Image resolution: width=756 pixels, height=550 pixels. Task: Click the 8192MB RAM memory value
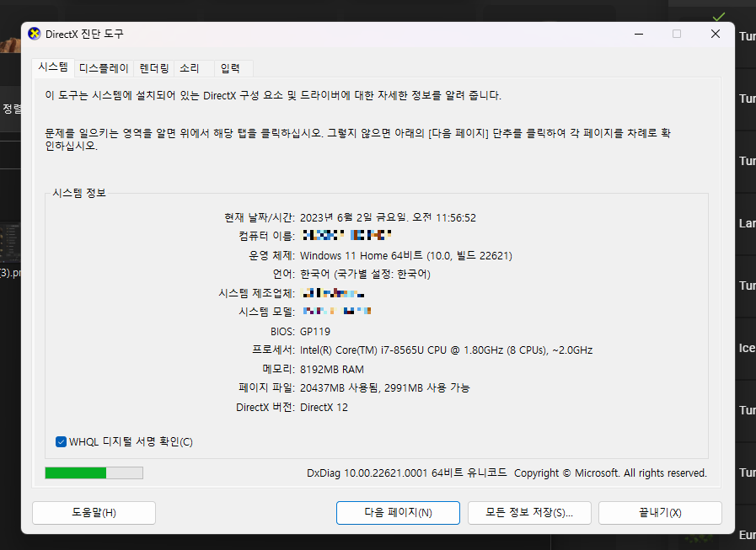coord(332,369)
